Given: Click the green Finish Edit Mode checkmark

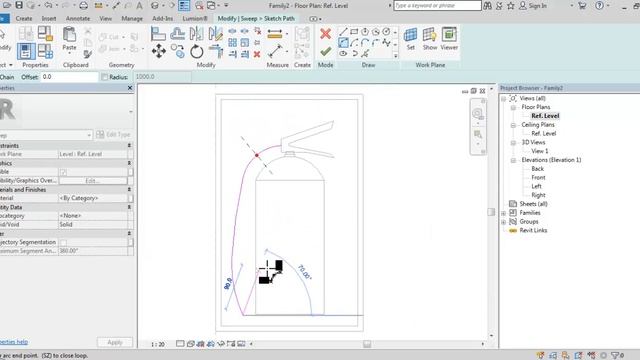Looking at the screenshot, I should click(x=325, y=52).
